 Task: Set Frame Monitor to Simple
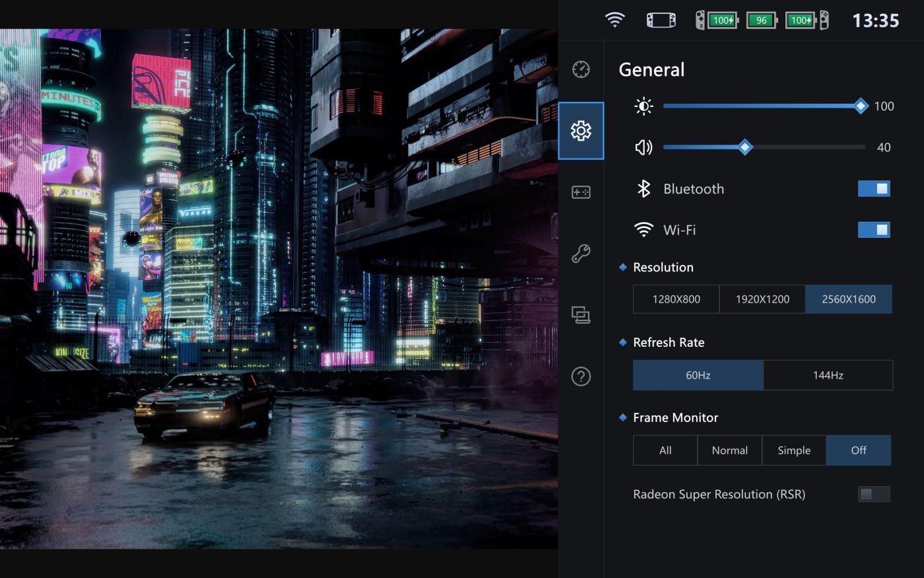(794, 451)
